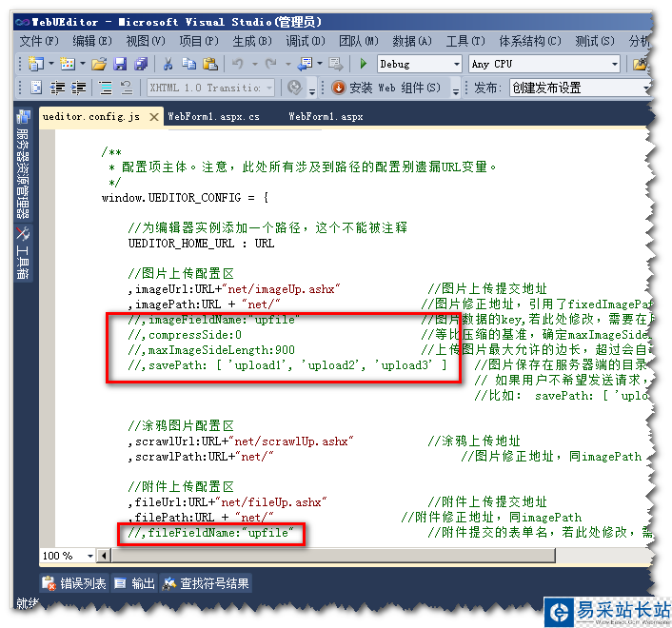
Task: Click the grayed validation check icon
Action: 295,88
